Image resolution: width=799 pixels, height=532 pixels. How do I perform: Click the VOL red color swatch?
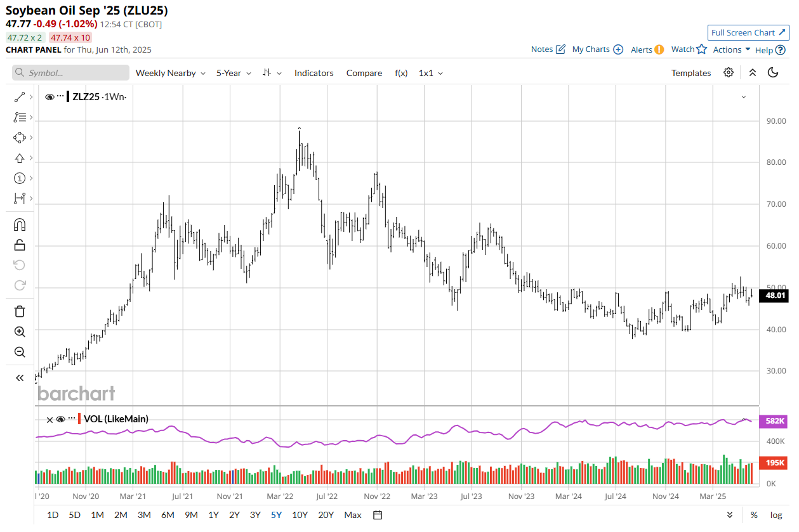pos(79,418)
